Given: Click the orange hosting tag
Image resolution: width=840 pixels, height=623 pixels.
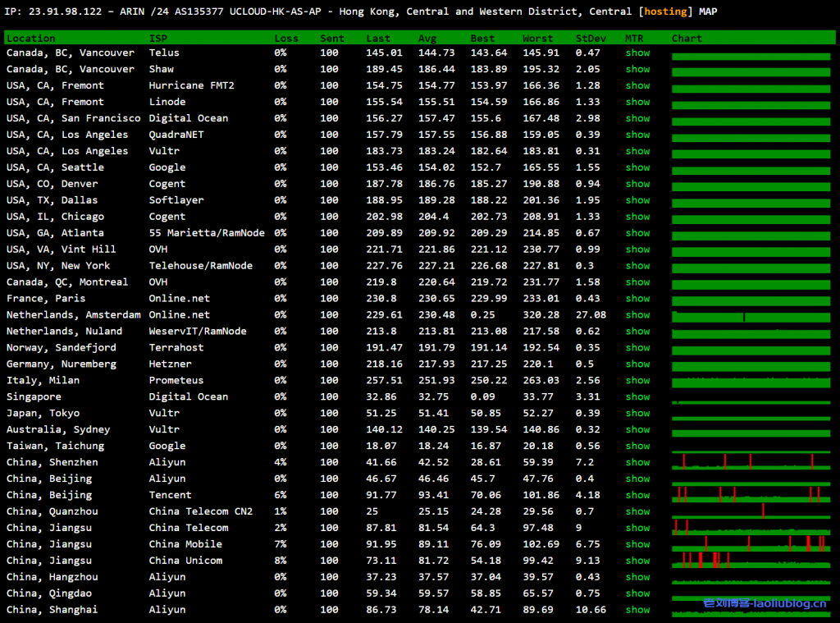Looking at the screenshot, I should [667, 11].
